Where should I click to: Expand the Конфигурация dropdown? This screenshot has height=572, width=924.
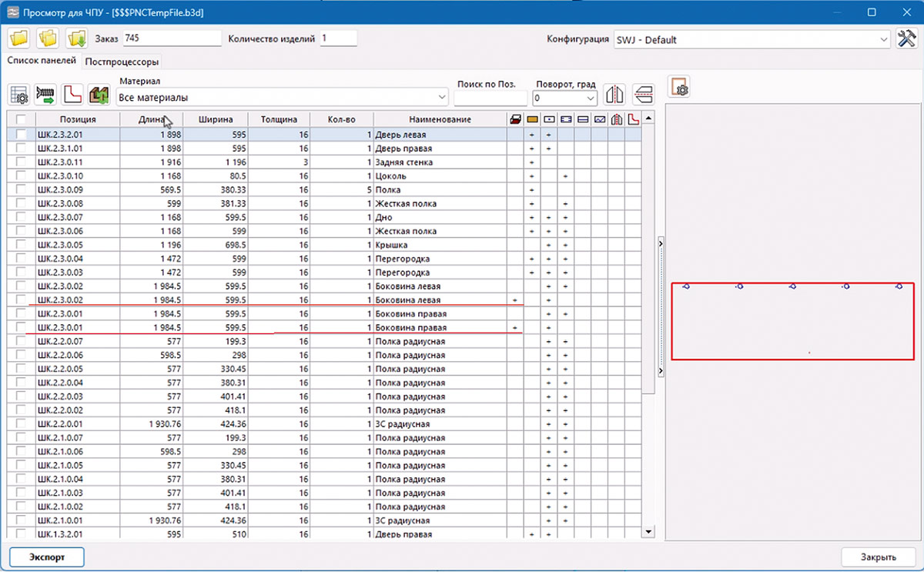point(882,39)
